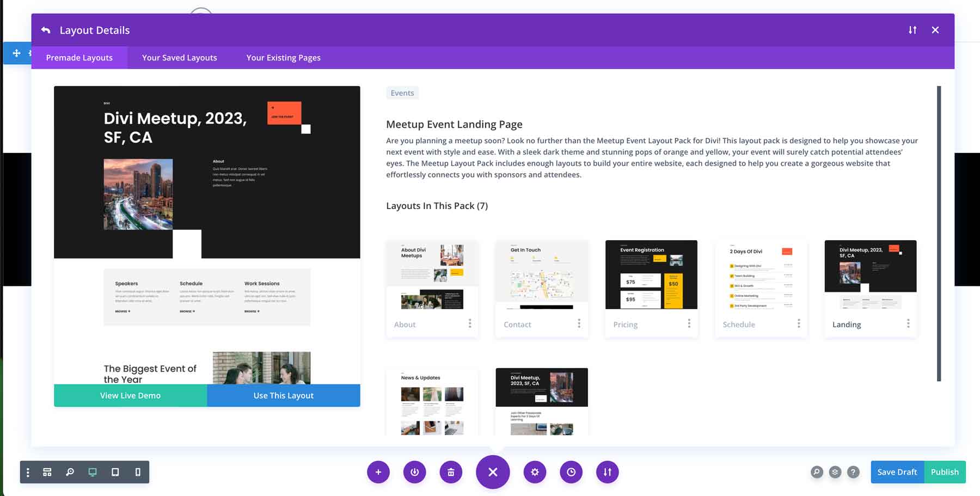Click the modal vertical scrollbar
The image size is (980, 496).
point(939,233)
